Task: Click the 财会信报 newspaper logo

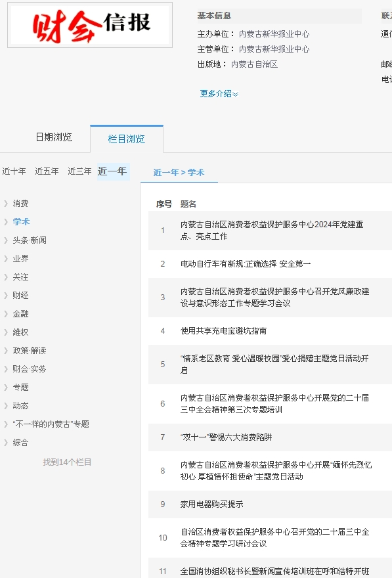Action: [90, 25]
